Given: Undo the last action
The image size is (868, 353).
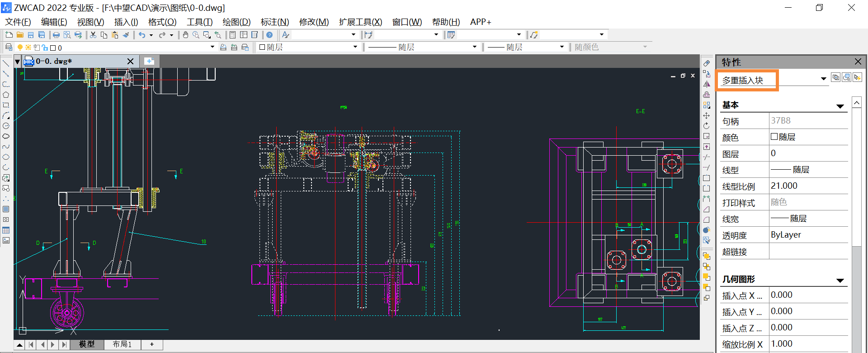Looking at the screenshot, I should click(142, 35).
